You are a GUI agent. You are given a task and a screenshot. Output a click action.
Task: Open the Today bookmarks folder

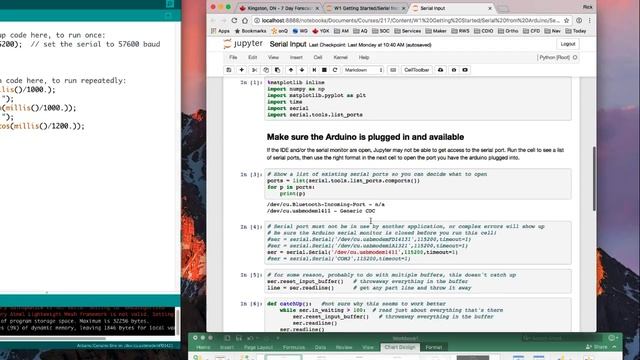[576, 31]
